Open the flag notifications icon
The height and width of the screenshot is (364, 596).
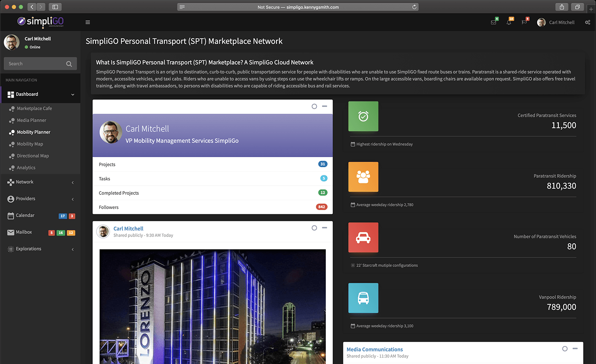coord(524,22)
